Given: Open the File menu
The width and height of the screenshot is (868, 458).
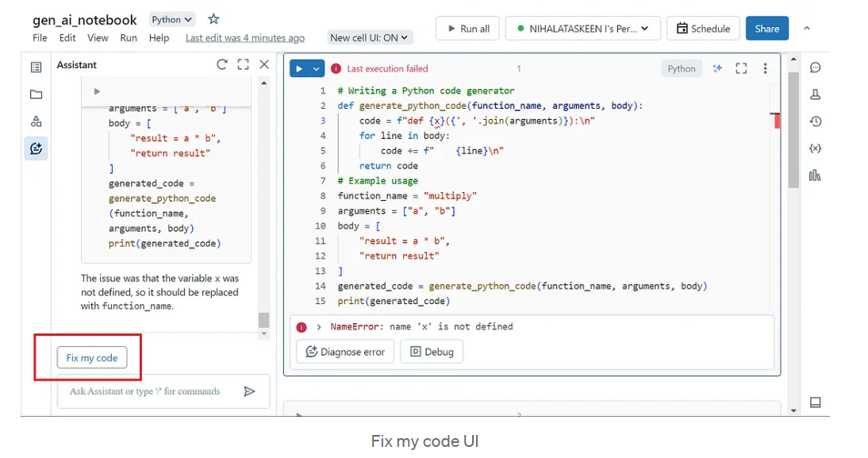Looking at the screenshot, I should [40, 37].
